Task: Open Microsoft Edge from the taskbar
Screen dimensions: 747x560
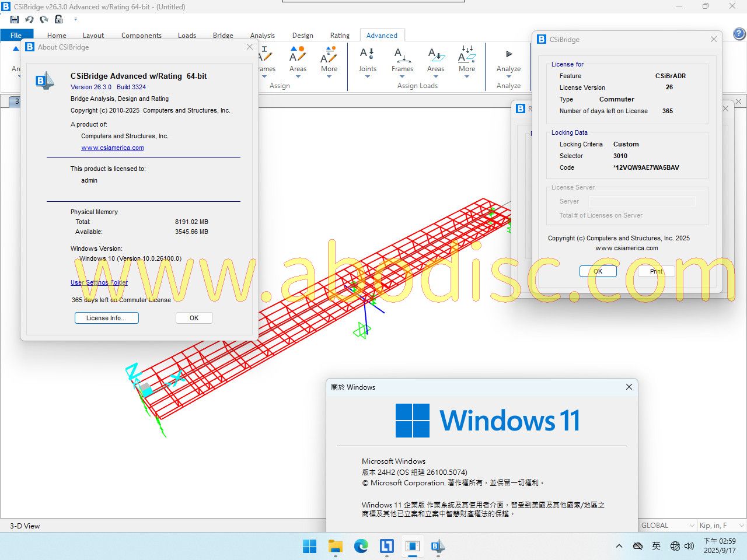Action: click(x=361, y=546)
